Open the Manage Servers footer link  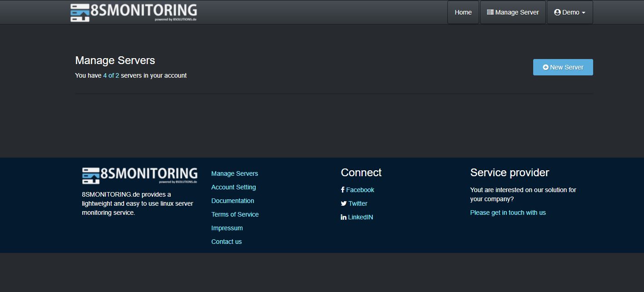[x=234, y=173]
